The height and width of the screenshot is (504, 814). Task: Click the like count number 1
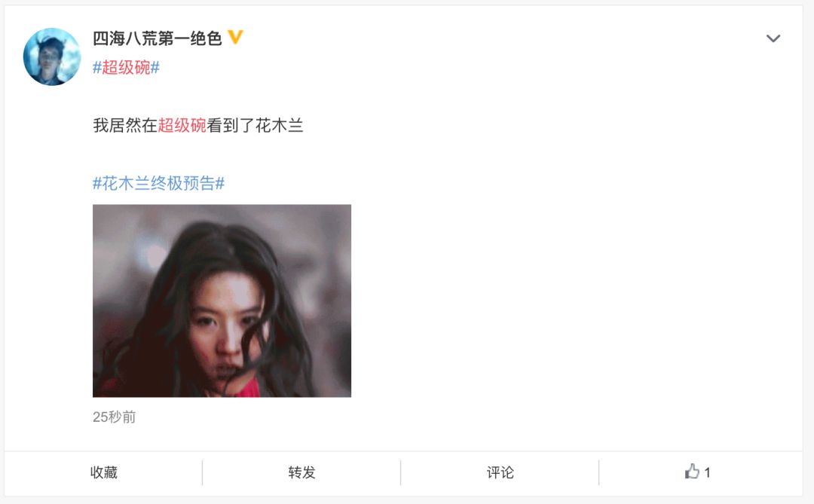707,472
